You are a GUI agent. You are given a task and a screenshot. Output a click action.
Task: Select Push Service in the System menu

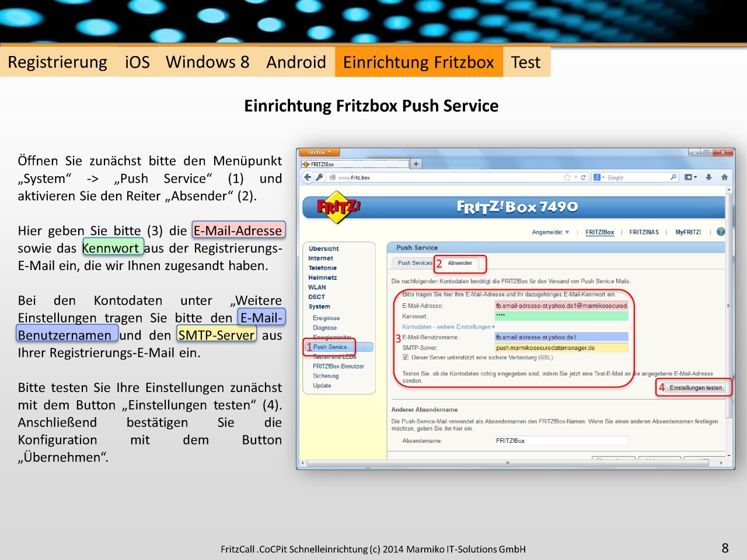point(330,347)
